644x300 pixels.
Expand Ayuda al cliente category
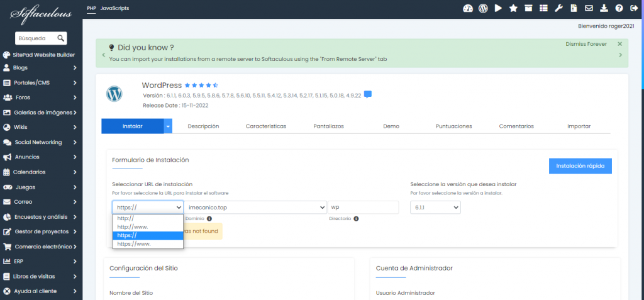(x=41, y=291)
